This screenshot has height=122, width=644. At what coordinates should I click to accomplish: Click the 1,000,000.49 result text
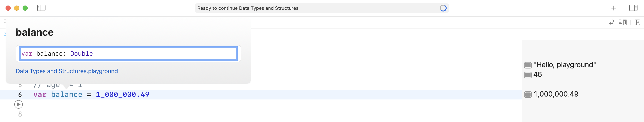556,94
